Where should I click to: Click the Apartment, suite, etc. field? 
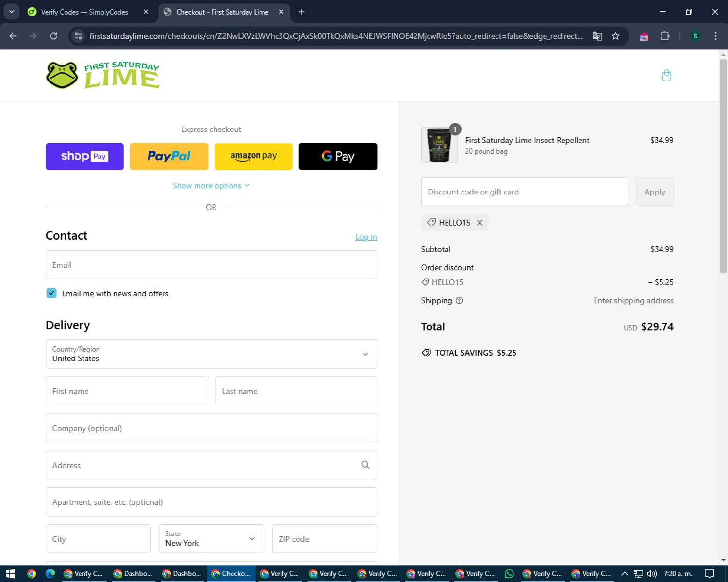[x=211, y=501]
